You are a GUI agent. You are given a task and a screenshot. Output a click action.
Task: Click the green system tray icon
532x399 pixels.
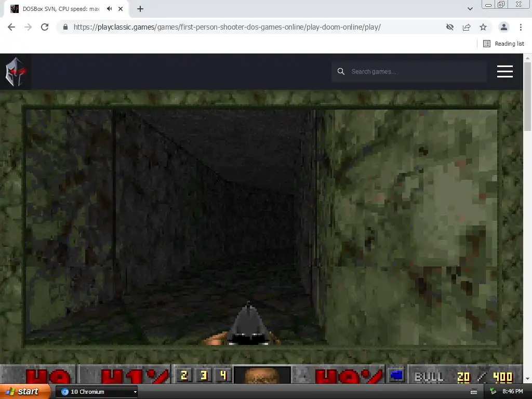pos(494,392)
